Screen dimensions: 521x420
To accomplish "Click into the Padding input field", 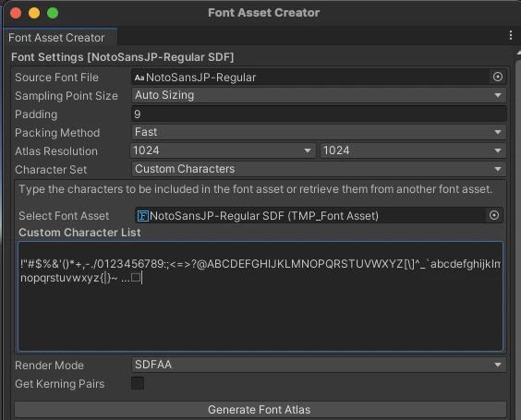I will pyautogui.click(x=319, y=114).
